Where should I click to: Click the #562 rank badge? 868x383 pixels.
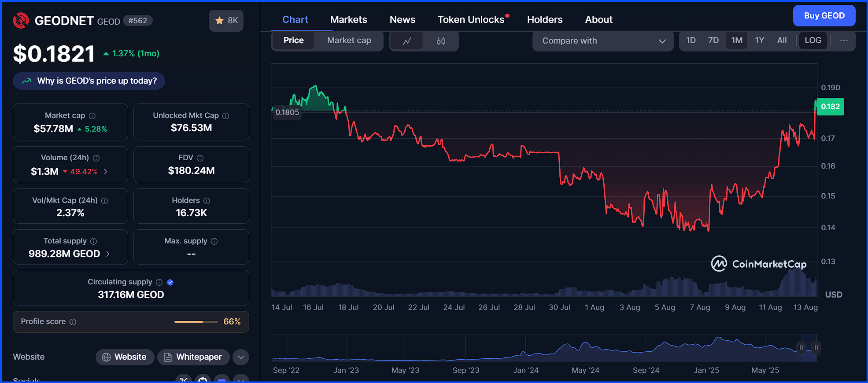(x=138, y=21)
